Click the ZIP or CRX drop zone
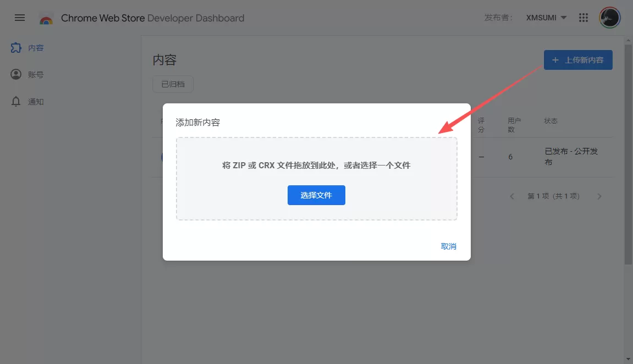This screenshot has height=364, width=633. pos(317,179)
